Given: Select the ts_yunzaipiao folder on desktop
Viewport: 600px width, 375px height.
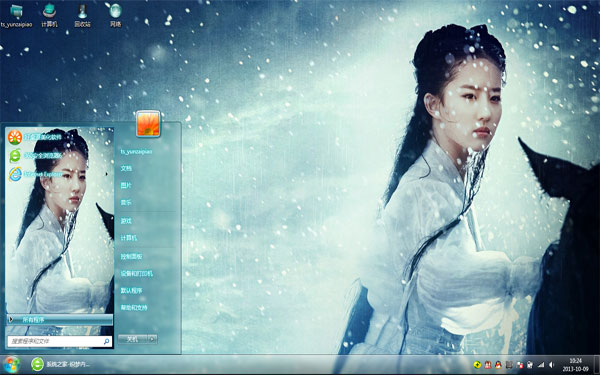Looking at the screenshot, I should [x=16, y=15].
